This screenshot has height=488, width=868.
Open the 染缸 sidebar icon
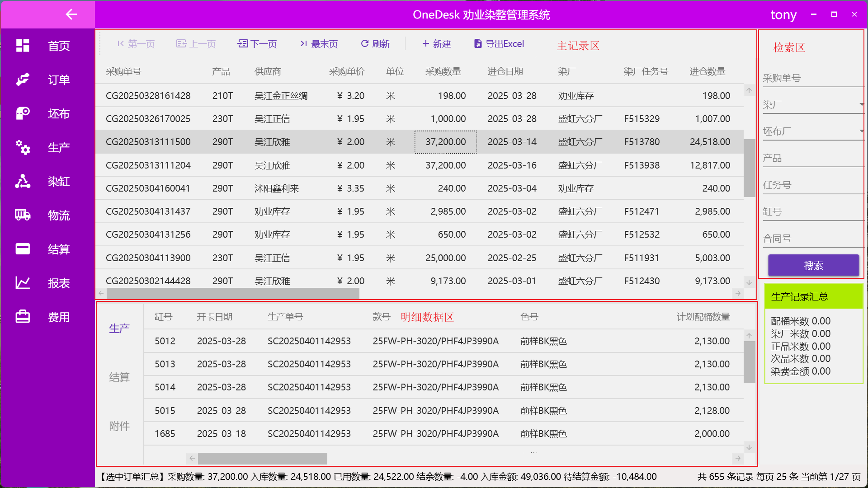click(23, 181)
